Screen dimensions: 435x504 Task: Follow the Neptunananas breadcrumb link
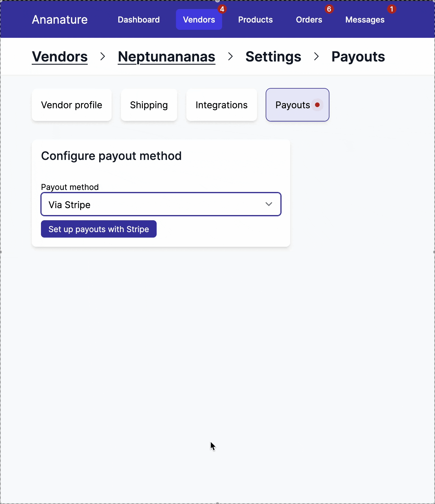166,57
